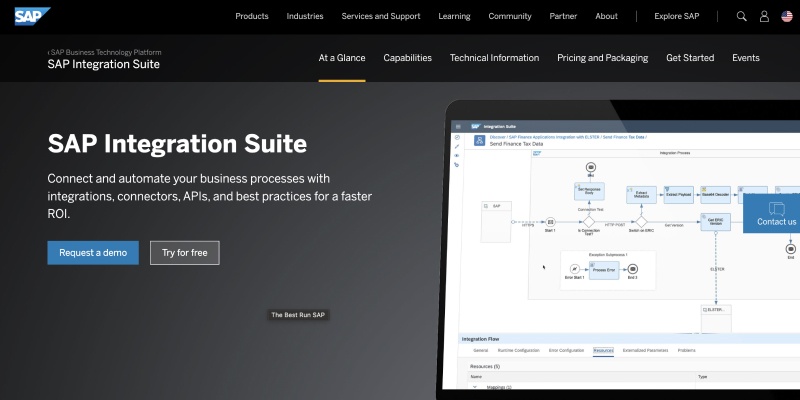
Task: Click the Integration Suite laptop screenshot
Action: click(x=620, y=250)
